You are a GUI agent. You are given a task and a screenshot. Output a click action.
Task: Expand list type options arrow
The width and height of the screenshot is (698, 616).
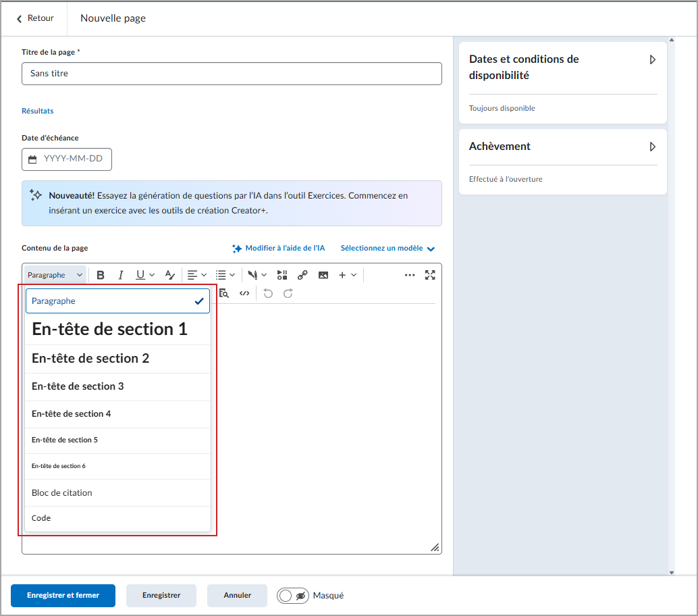[232, 276]
